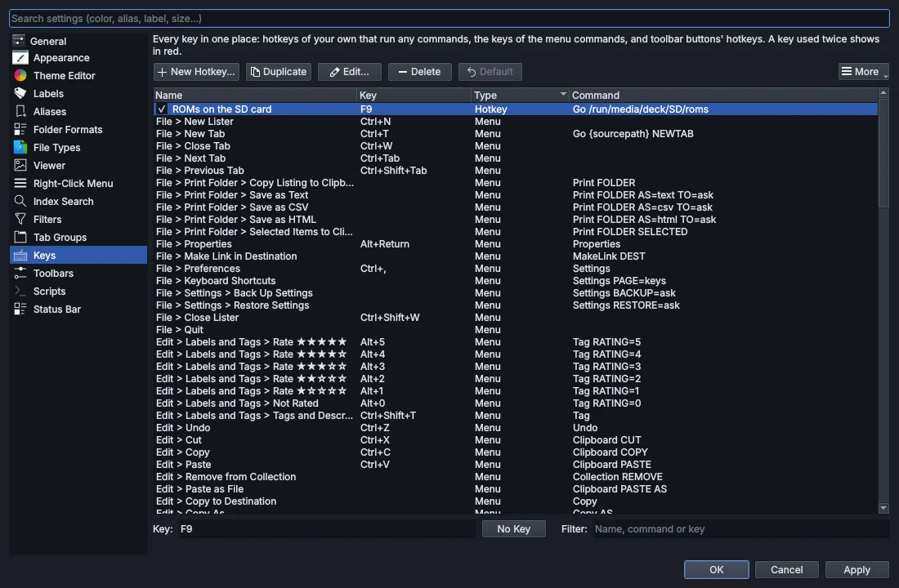899x588 pixels.
Task: Duplicate the selected hotkey
Action: click(x=279, y=72)
